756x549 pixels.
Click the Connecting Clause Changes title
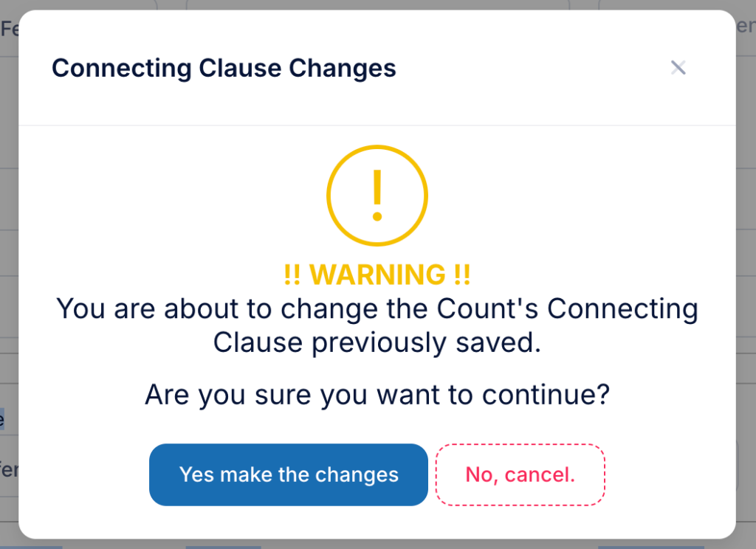coord(224,68)
